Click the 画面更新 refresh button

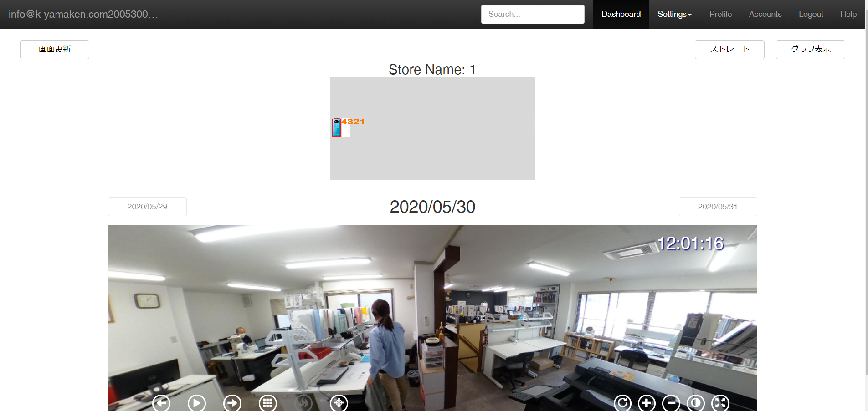[55, 49]
